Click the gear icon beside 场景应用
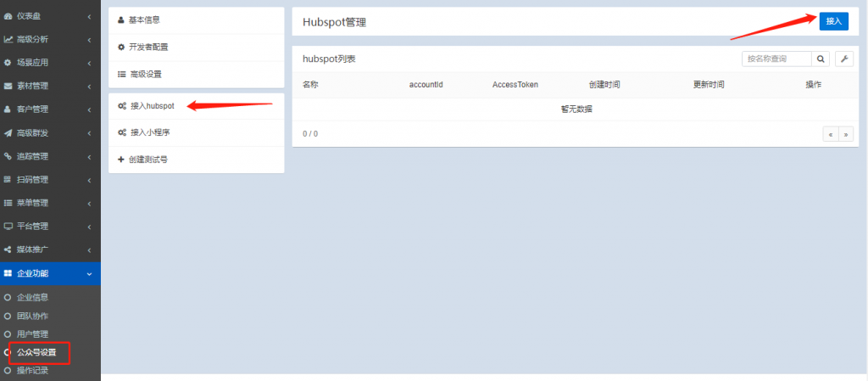This screenshot has width=868, height=381. [8, 63]
